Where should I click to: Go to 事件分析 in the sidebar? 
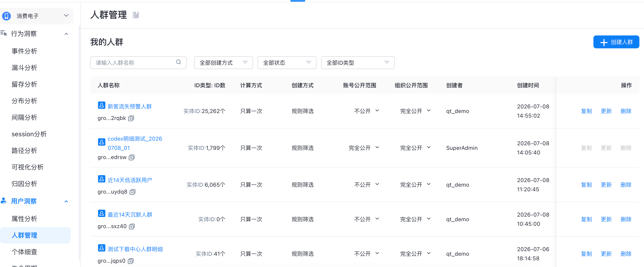pos(24,51)
